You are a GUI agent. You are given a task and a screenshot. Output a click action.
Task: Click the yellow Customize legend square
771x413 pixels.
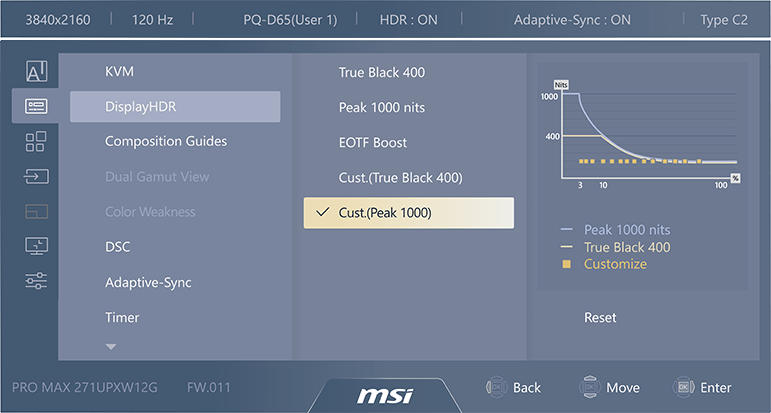click(566, 265)
